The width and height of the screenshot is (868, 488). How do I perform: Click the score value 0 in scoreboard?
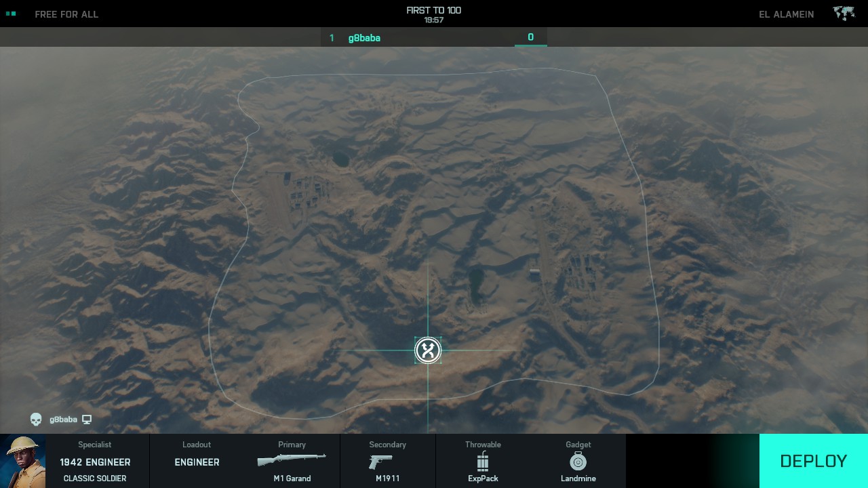[530, 37]
